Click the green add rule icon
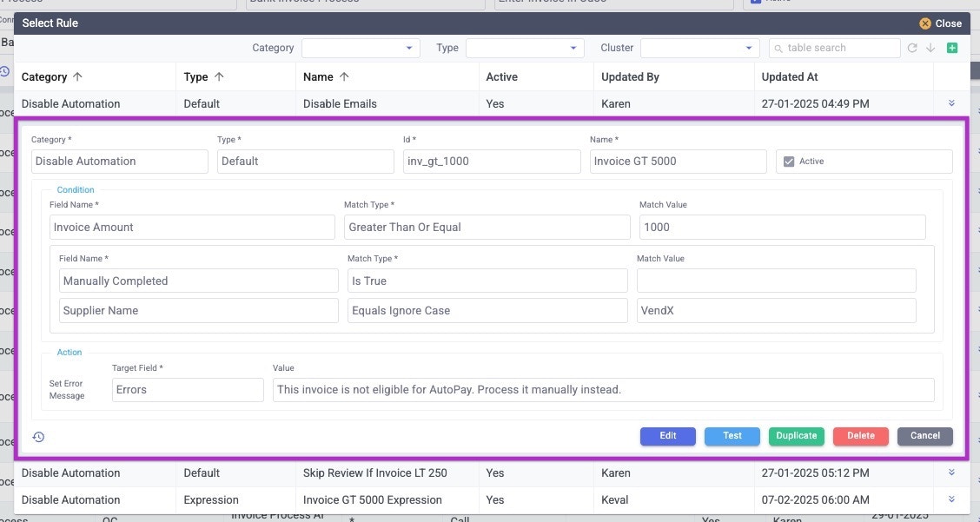Screen dimensions: 980x522 [x=952, y=48]
